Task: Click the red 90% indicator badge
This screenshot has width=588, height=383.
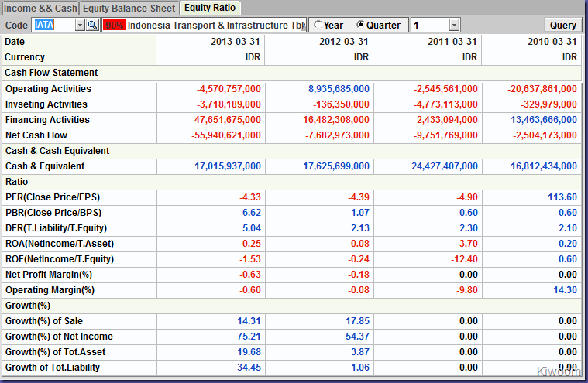Action: pyautogui.click(x=114, y=25)
